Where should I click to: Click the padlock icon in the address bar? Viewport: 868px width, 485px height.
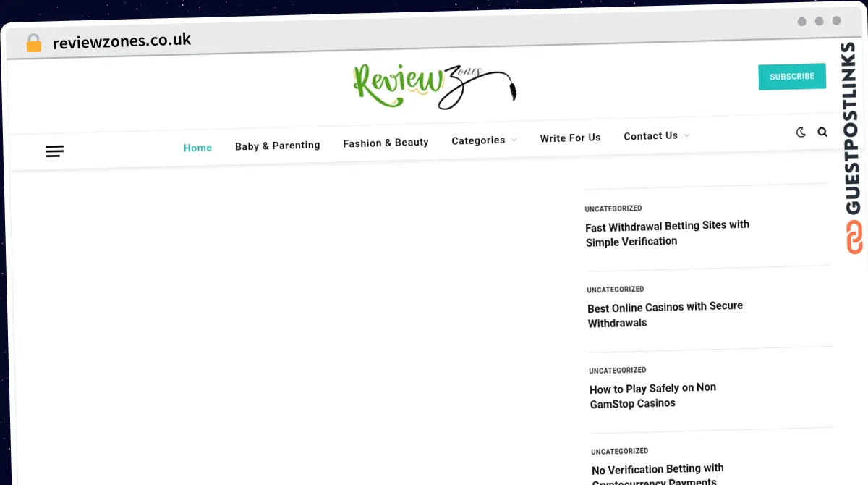pos(33,42)
